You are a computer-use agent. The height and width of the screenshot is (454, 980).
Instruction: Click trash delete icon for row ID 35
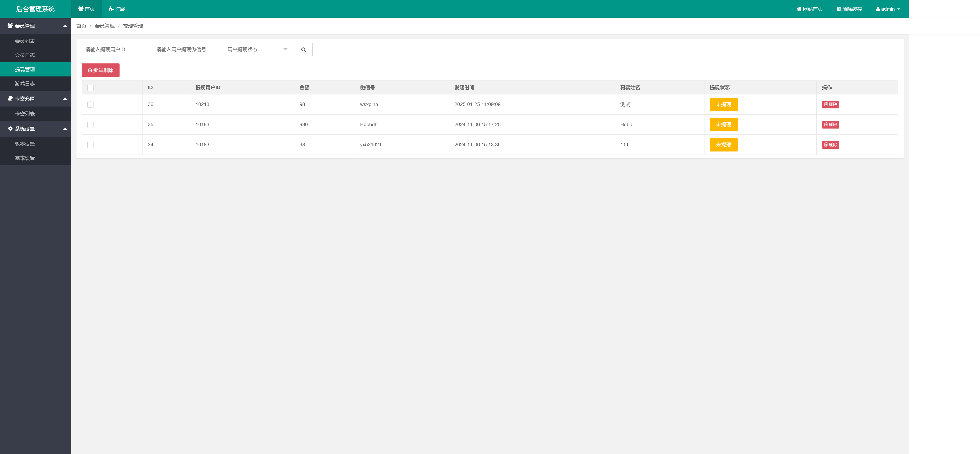coord(826,125)
